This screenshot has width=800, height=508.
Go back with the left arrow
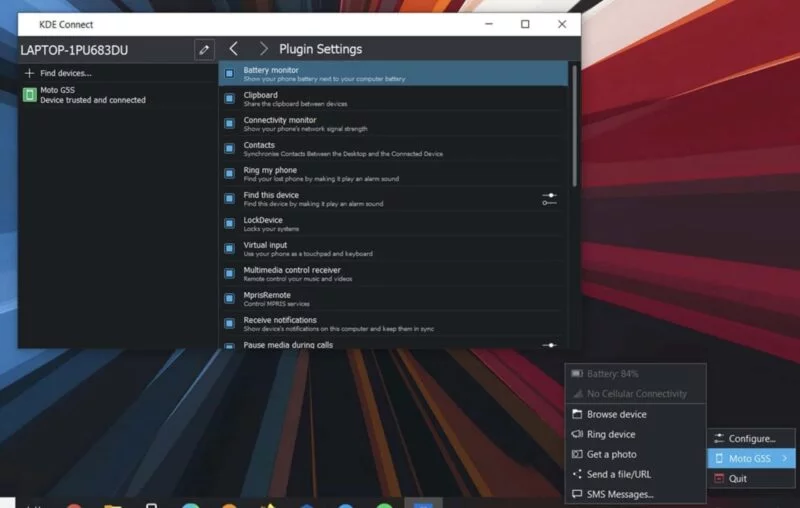[x=234, y=49]
